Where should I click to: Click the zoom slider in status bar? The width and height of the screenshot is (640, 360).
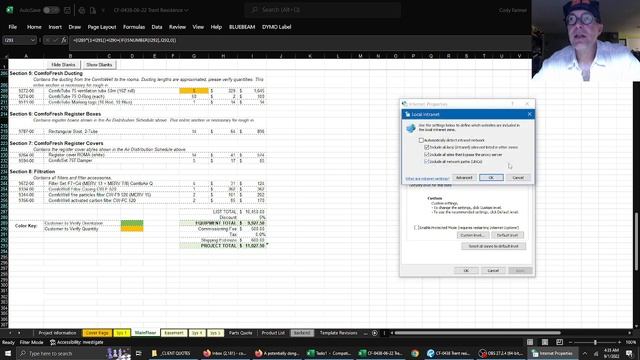(x=595, y=342)
